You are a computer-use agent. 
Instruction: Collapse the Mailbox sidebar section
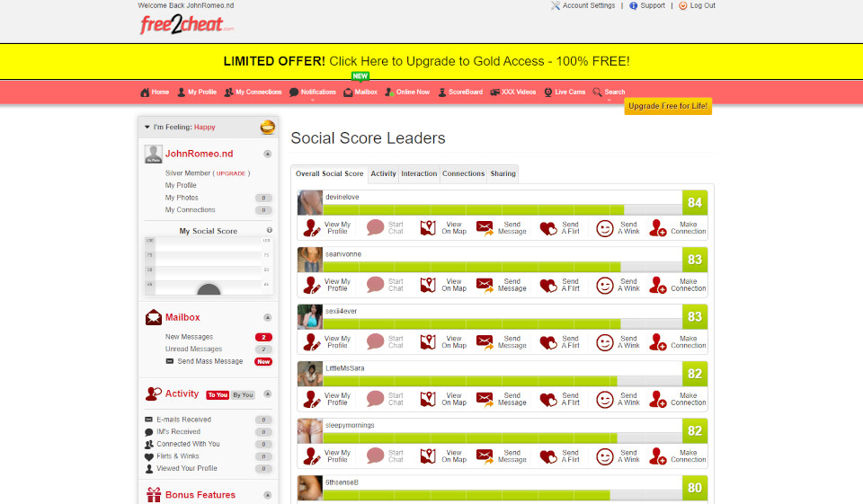[x=267, y=318]
